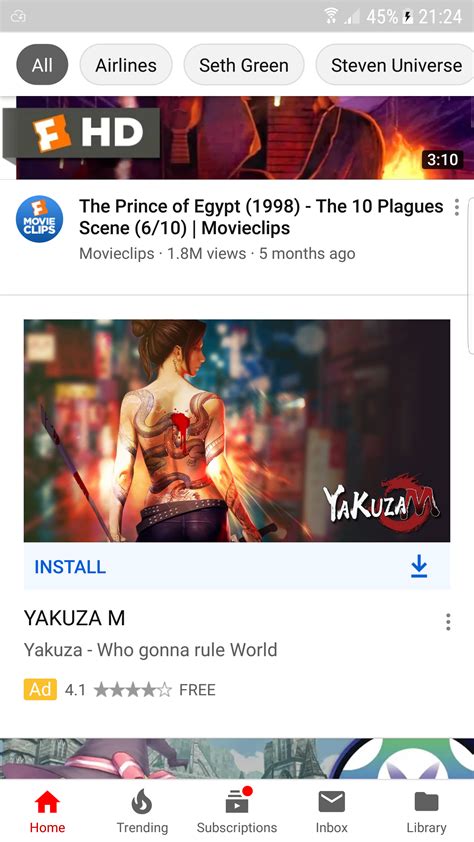The height and width of the screenshot is (842, 474).
Task: Open the partially visible video thumbnail at bottom
Action: [237, 758]
